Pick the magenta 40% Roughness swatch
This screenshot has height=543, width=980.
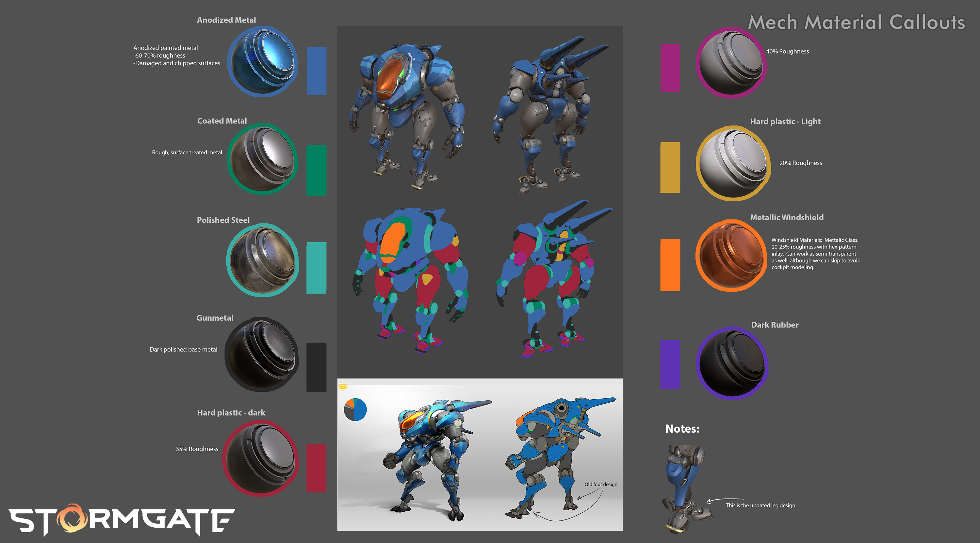[x=670, y=68]
